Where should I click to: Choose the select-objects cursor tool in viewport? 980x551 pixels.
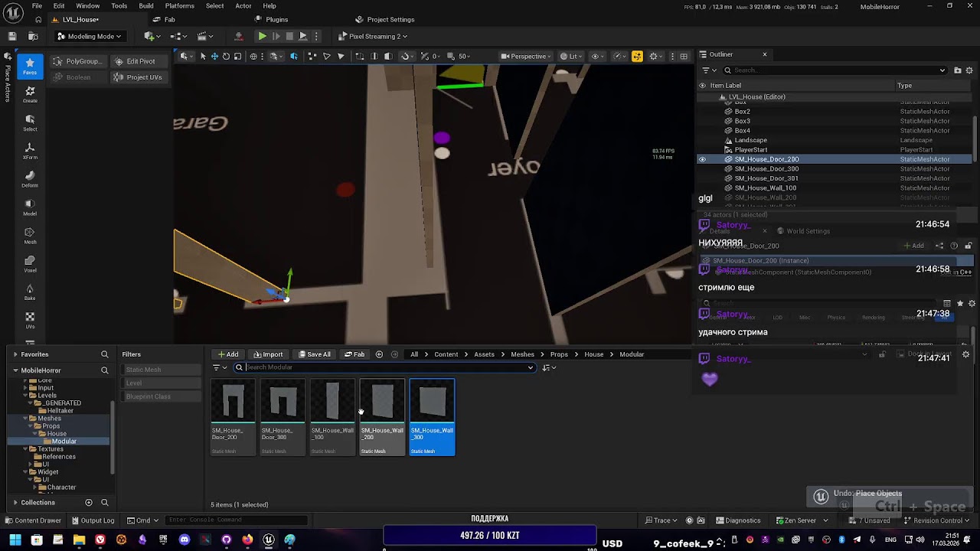point(203,56)
